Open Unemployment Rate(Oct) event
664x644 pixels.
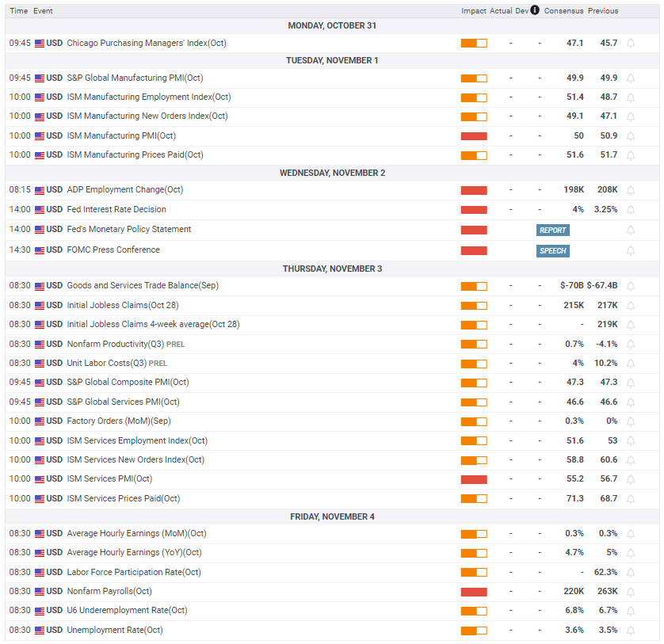pos(115,630)
